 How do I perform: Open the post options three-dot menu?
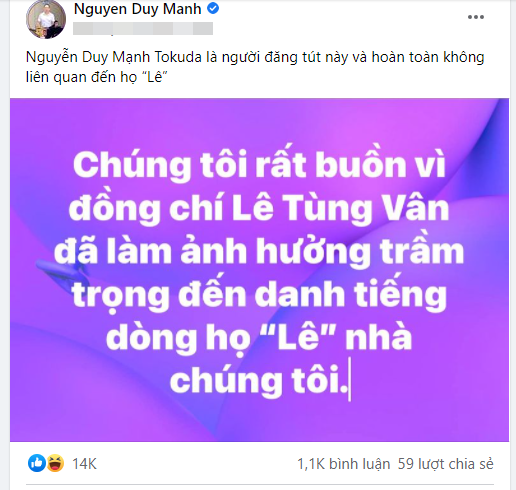coord(476,17)
